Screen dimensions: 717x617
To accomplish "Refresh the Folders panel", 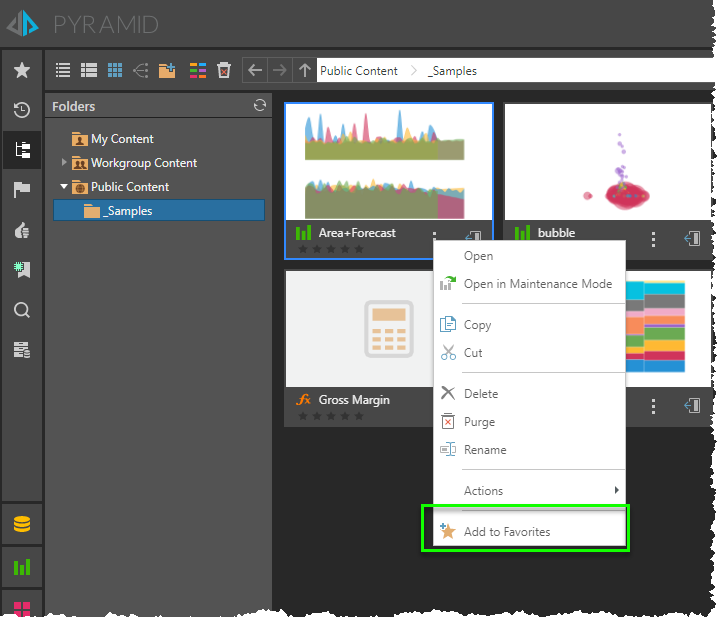I will (x=260, y=105).
